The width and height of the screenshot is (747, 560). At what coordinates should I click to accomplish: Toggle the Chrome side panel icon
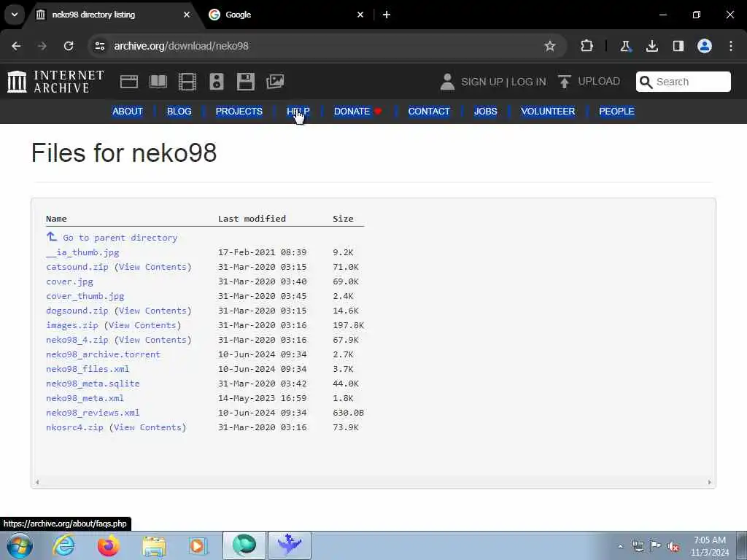[678, 46]
